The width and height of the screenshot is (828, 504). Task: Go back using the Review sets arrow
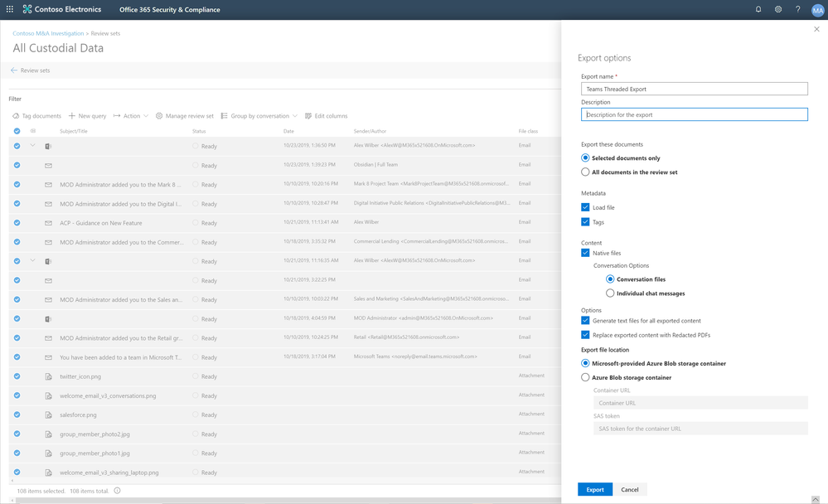[14, 70]
